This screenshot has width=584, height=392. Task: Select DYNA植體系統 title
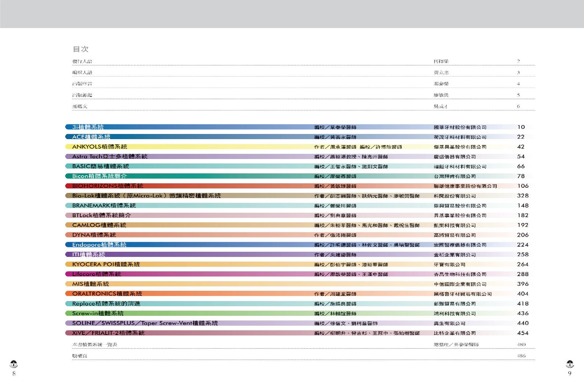tap(94, 235)
